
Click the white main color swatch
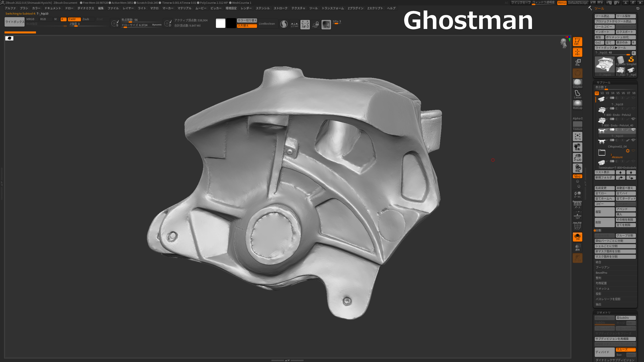coord(220,23)
